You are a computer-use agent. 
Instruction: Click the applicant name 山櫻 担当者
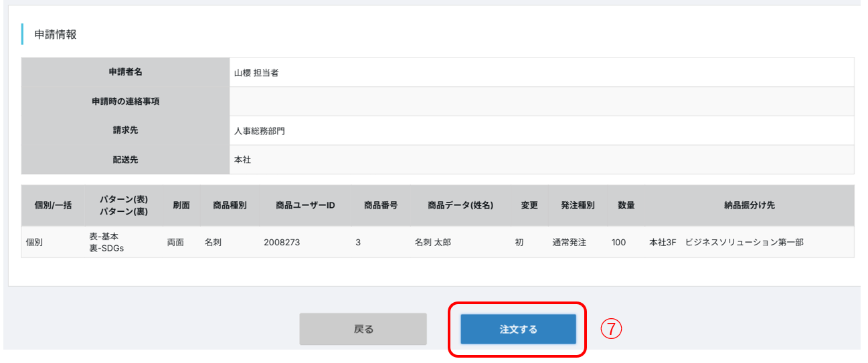[256, 73]
